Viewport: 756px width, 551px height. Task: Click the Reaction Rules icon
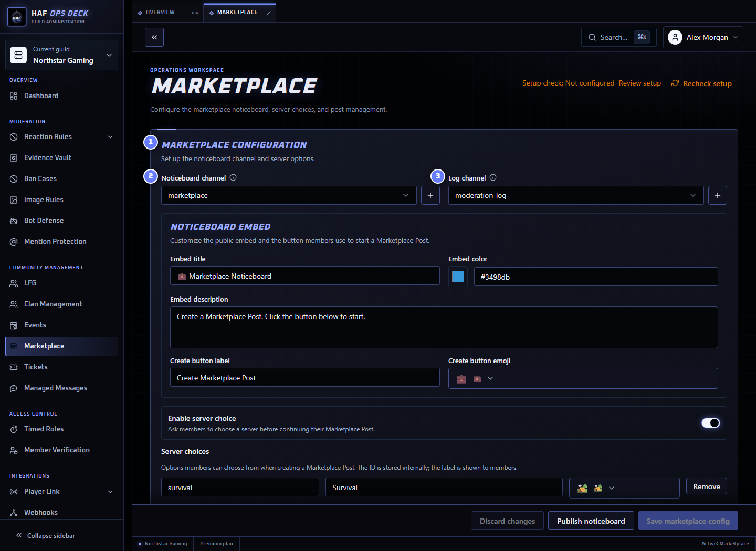point(14,137)
